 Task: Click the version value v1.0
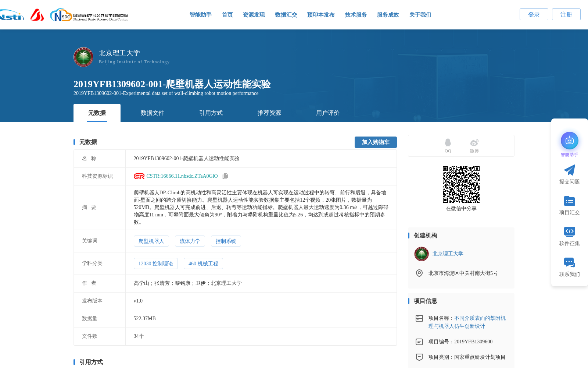pos(138,301)
